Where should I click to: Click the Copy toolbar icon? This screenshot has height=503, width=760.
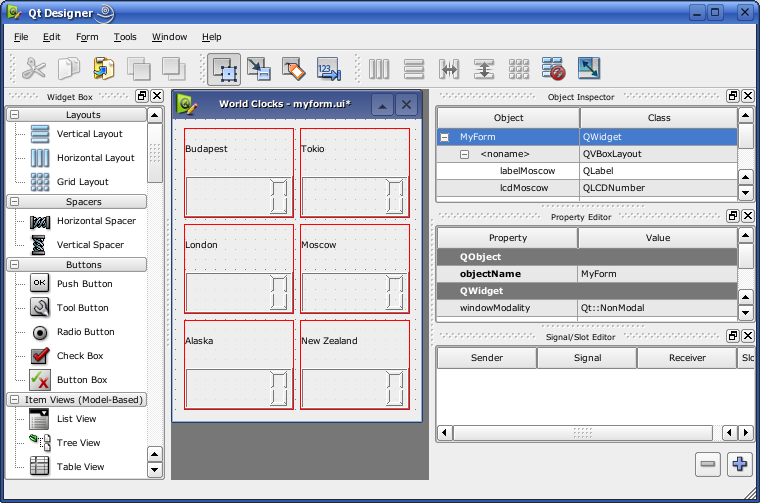pyautogui.click(x=69, y=68)
